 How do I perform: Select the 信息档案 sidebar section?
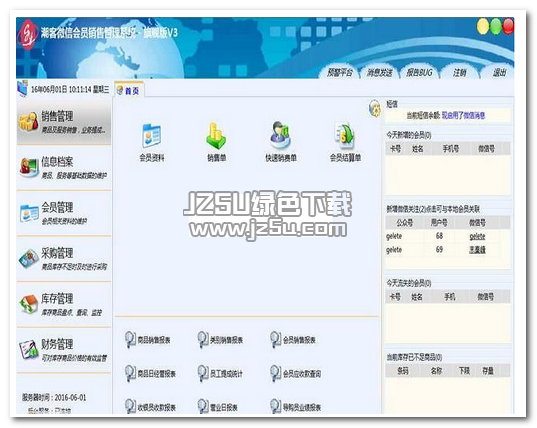click(64, 168)
